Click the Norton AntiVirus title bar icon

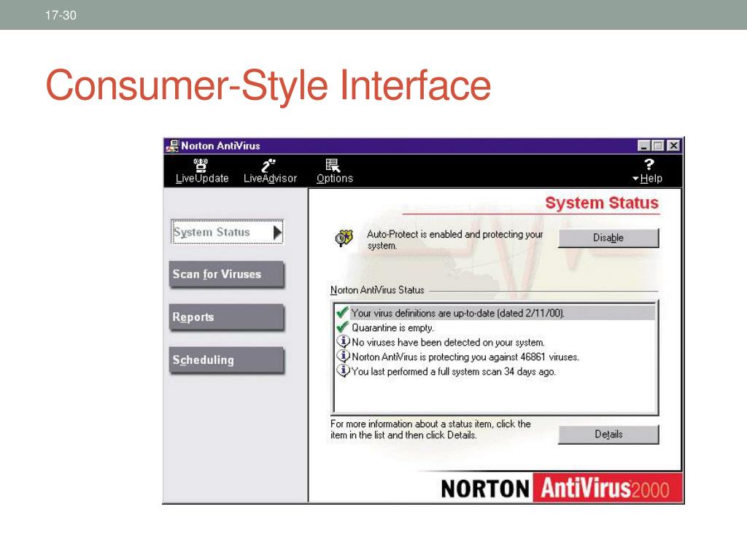click(x=172, y=146)
